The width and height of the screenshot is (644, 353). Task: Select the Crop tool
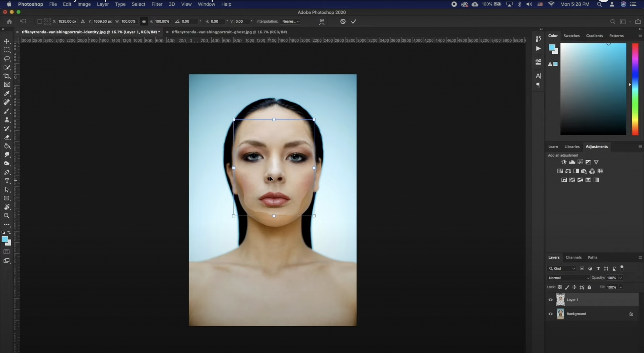click(7, 76)
